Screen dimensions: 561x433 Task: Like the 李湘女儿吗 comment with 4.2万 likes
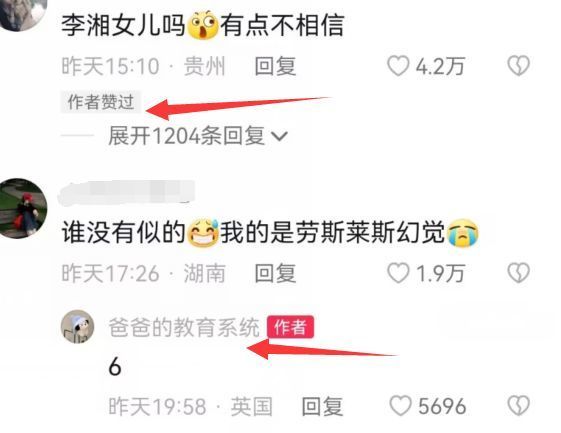coord(398,66)
